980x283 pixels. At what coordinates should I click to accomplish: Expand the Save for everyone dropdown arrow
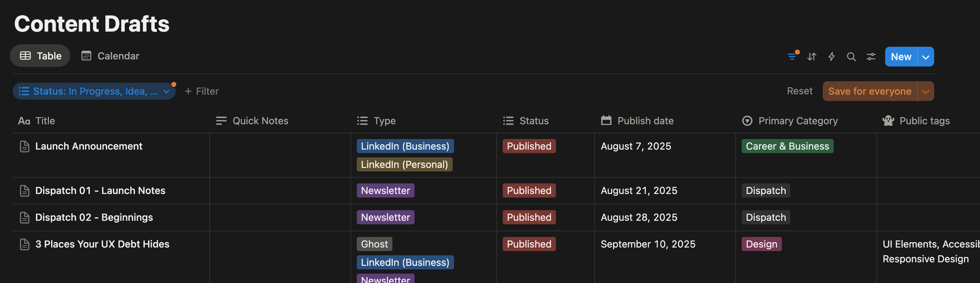(926, 92)
